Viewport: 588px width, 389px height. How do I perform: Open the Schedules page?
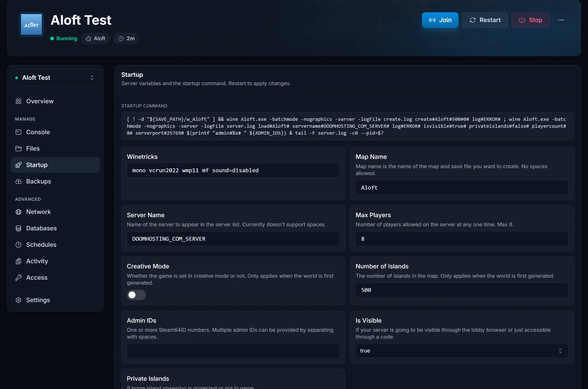click(55, 245)
